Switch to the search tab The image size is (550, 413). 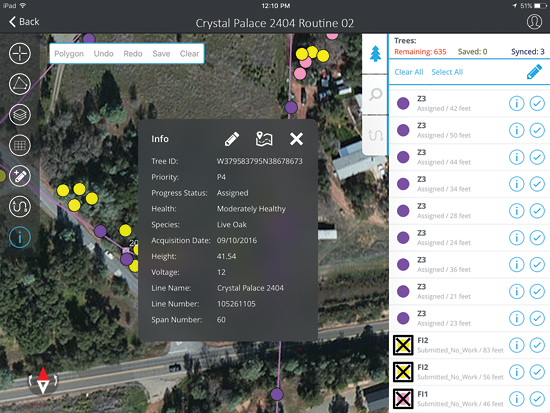375,94
